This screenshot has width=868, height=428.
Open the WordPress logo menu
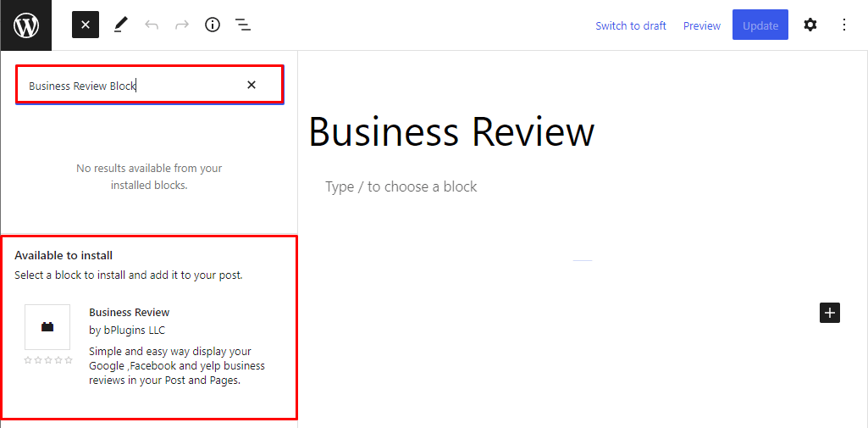[26, 25]
